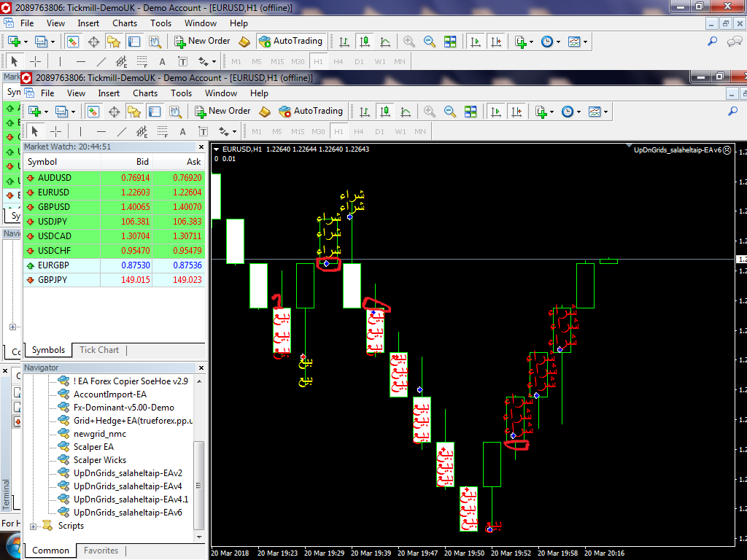This screenshot has width=747, height=560.
Task: Select the USDJPY row in Market Watch
Action: [55, 221]
